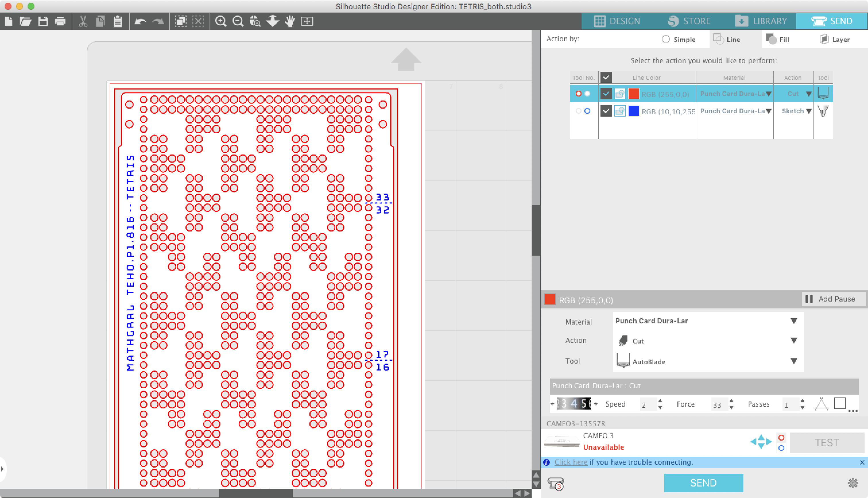Click the Force value field
Image resolution: width=868 pixels, height=498 pixels.
click(x=719, y=405)
